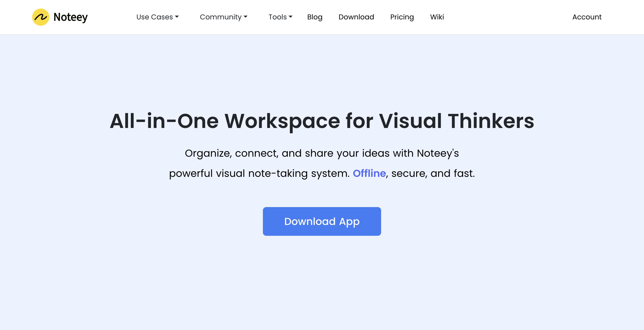View the Pricing page
Screen dimensions: 644x330
pos(402,17)
